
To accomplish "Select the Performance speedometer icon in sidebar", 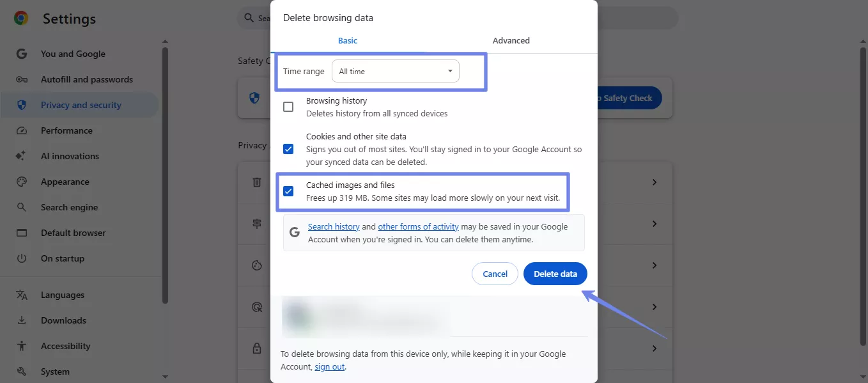I will pos(22,130).
